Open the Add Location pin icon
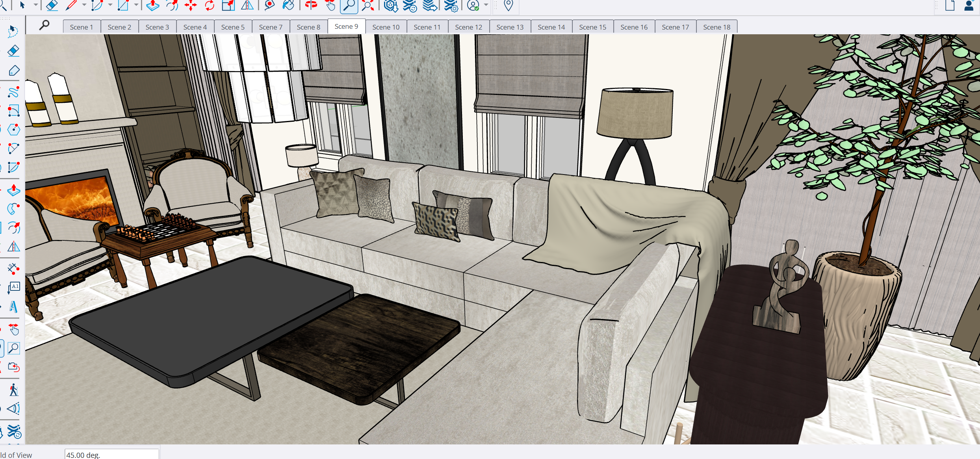980x459 pixels. click(509, 5)
